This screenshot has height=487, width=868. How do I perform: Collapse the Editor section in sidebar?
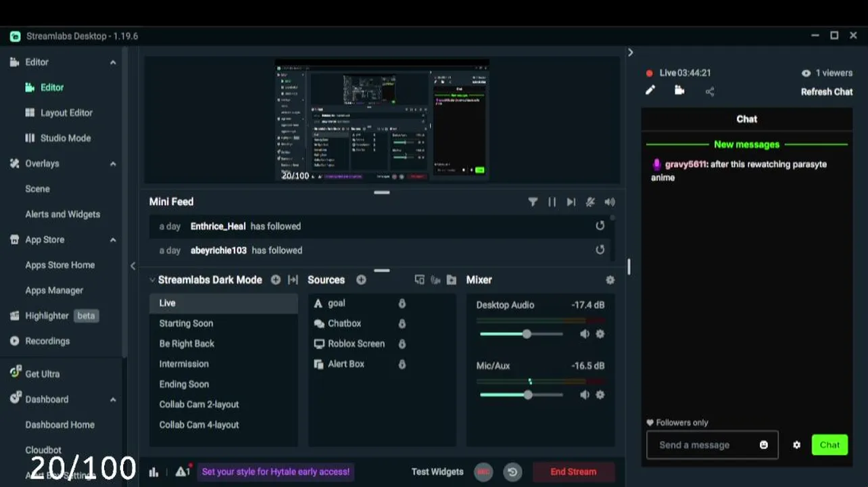click(x=113, y=62)
